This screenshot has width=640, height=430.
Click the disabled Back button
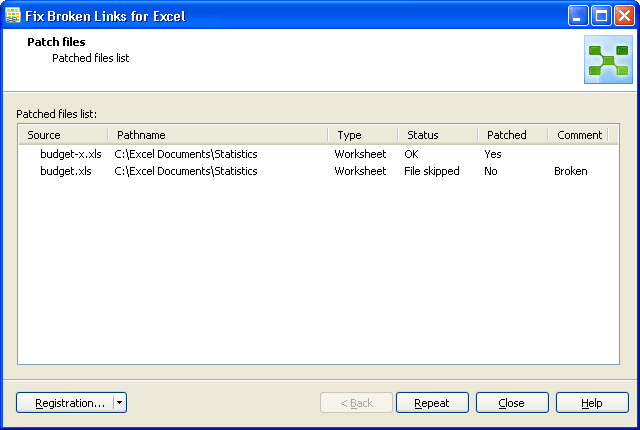[x=356, y=403]
